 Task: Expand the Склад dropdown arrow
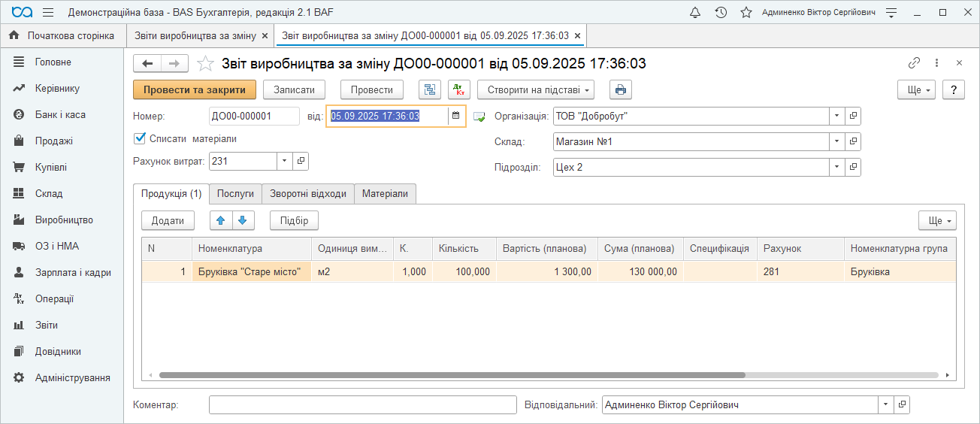click(x=837, y=142)
